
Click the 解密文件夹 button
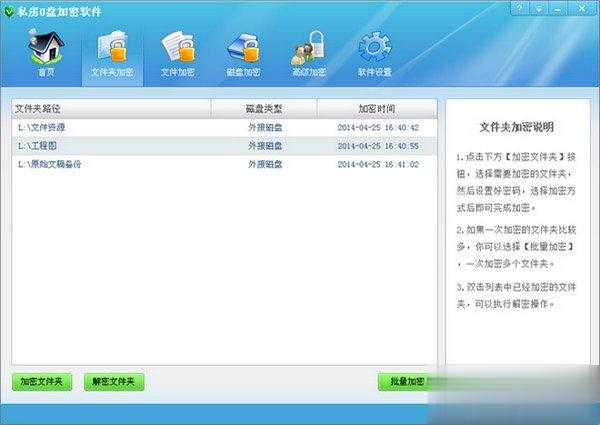[114, 382]
